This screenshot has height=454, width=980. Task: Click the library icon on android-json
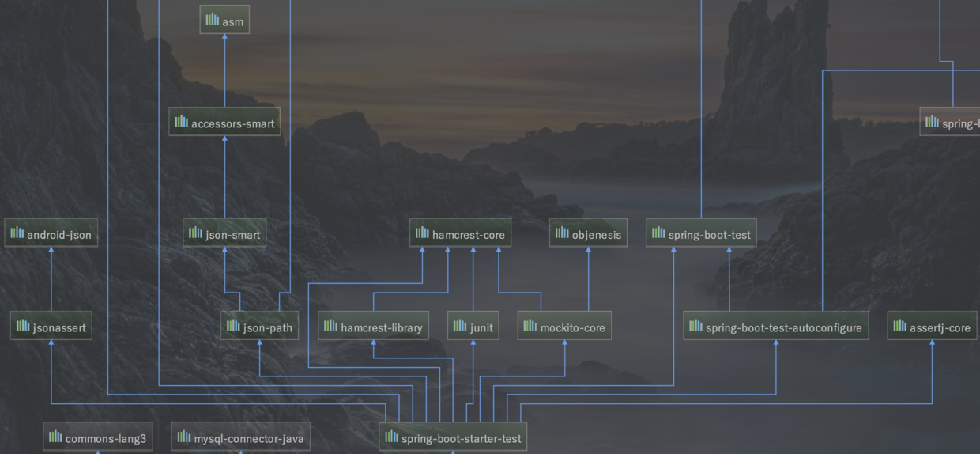17,233
